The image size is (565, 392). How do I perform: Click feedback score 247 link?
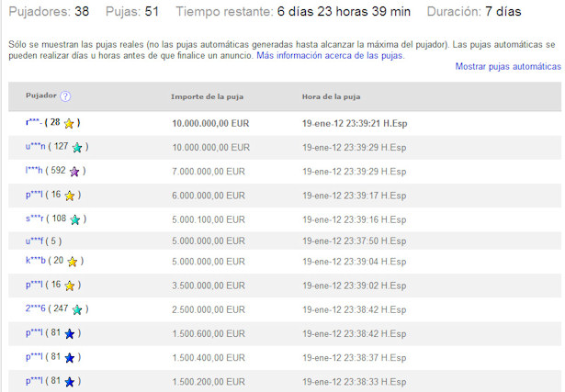coord(61,309)
